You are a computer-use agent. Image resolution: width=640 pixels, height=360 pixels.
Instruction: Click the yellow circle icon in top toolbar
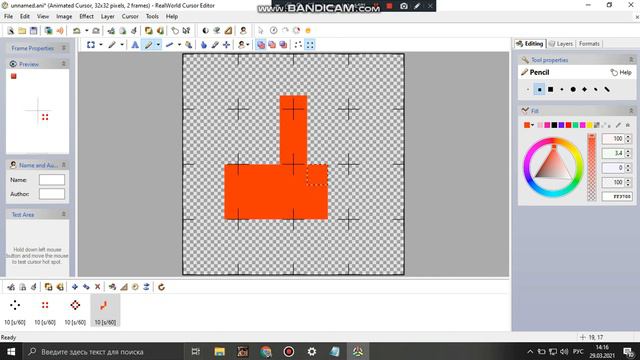pyautogui.click(x=308, y=31)
